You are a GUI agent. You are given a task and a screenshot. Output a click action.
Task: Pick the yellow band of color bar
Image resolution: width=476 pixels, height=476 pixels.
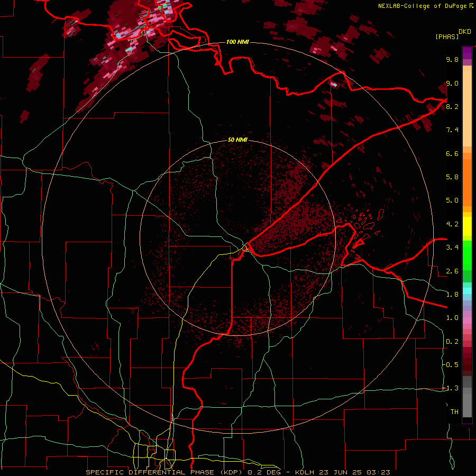pos(467,226)
